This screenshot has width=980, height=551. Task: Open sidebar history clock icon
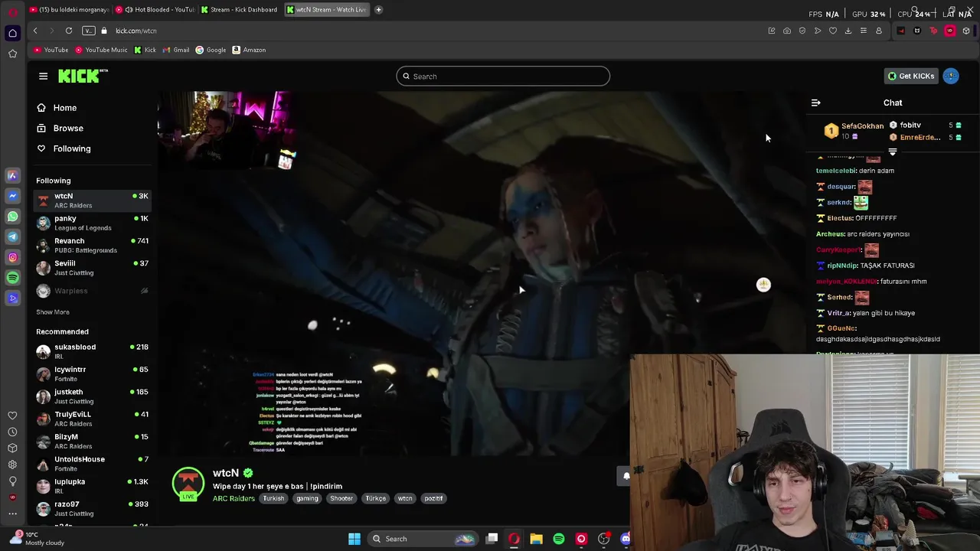point(12,432)
